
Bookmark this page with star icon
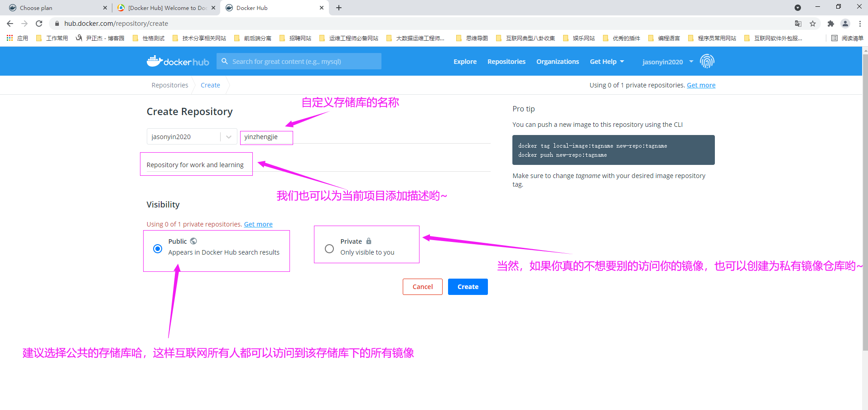(813, 24)
